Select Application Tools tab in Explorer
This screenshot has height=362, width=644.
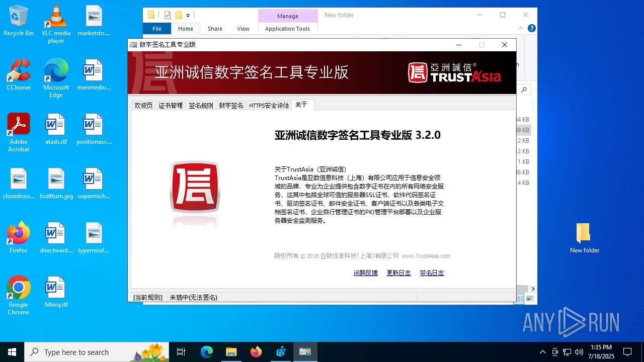pos(287,29)
